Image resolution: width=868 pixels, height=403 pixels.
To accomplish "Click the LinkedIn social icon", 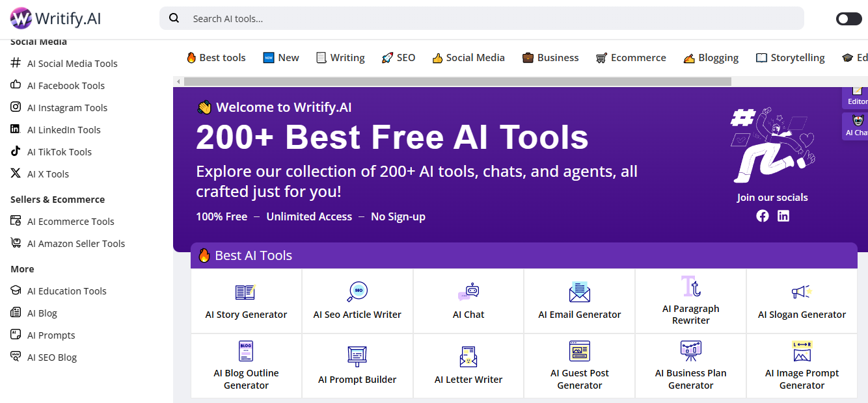I will tap(783, 216).
